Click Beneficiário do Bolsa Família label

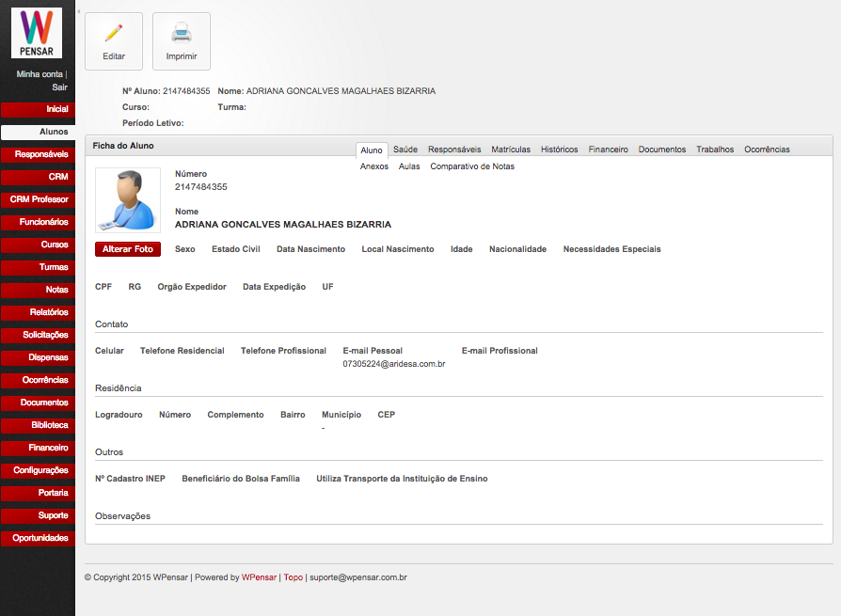[240, 479]
